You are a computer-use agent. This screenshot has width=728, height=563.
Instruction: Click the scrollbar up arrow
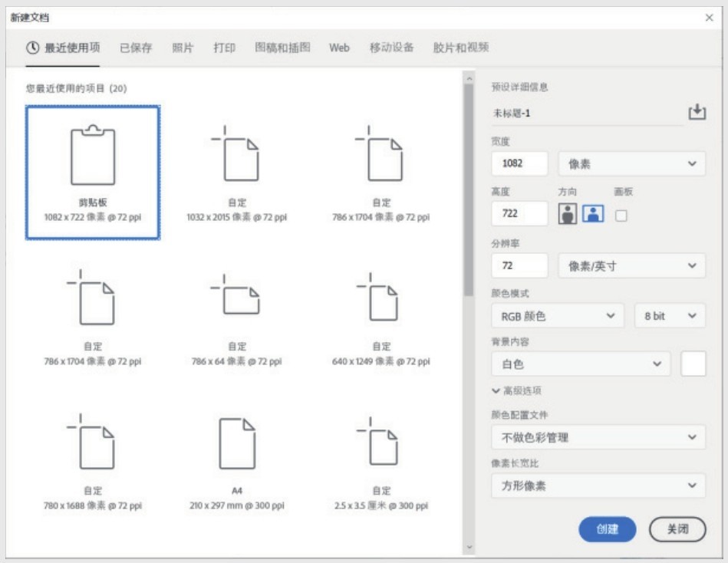tap(469, 79)
